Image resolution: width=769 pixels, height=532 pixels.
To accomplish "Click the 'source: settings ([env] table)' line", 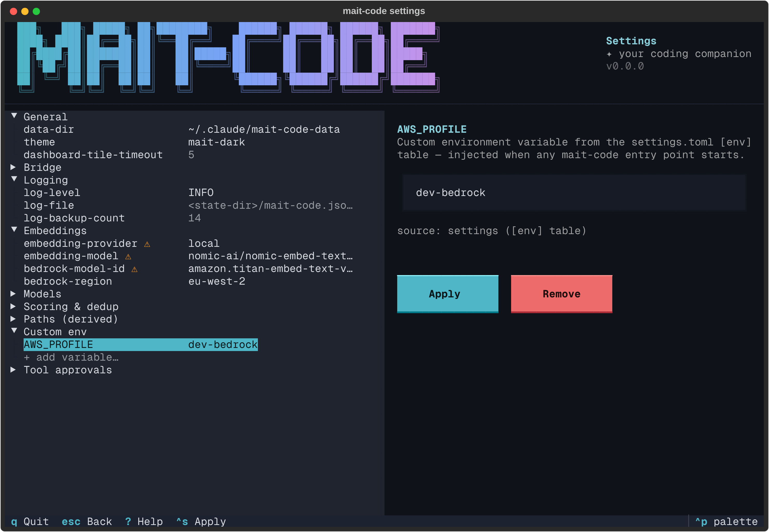I will coord(492,231).
